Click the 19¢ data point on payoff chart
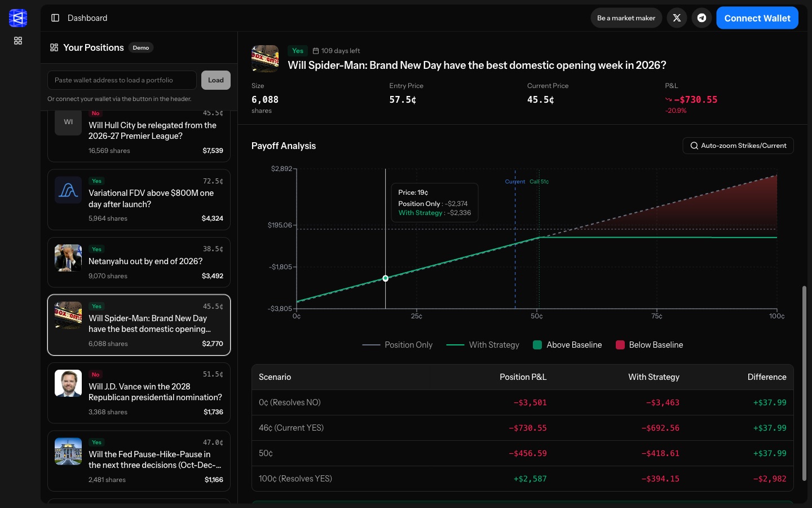This screenshot has height=508, width=812. [x=386, y=278]
